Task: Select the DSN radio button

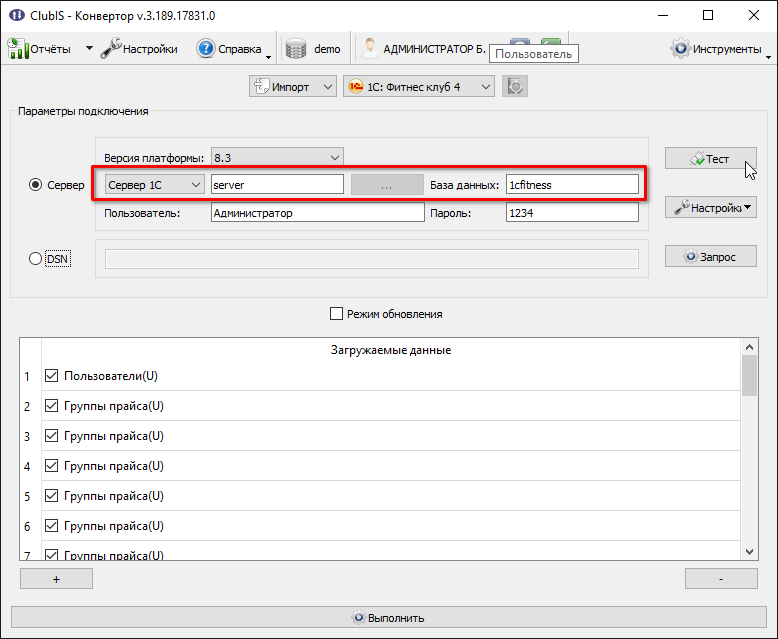Action: (35, 259)
